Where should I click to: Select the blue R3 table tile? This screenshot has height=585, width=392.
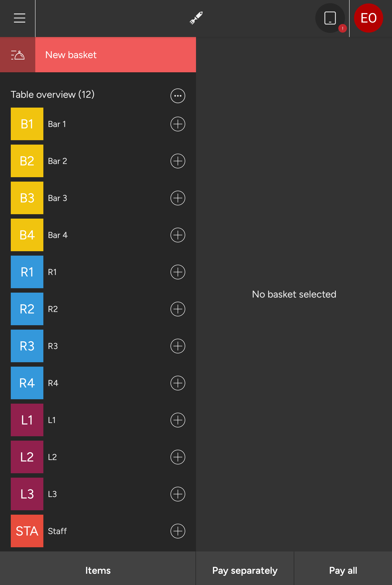click(x=27, y=346)
